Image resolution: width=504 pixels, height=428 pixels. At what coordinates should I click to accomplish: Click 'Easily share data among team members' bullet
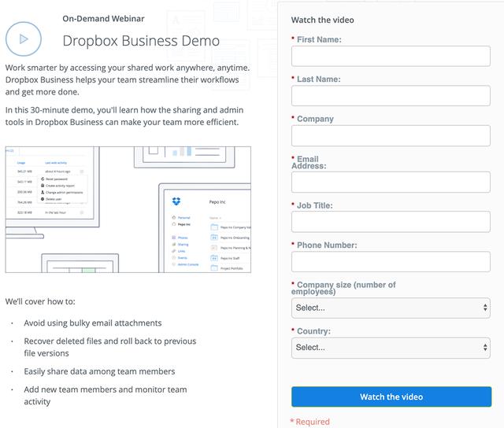(99, 371)
